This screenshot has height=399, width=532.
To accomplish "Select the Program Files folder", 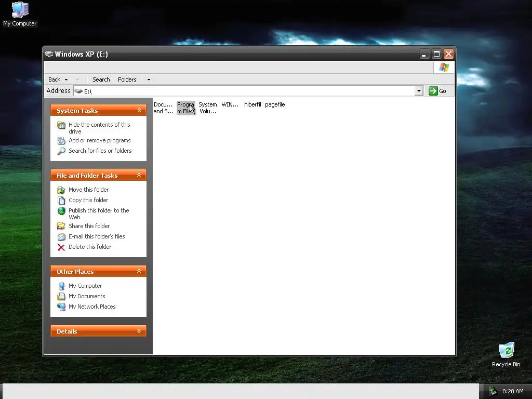I will click(x=185, y=108).
